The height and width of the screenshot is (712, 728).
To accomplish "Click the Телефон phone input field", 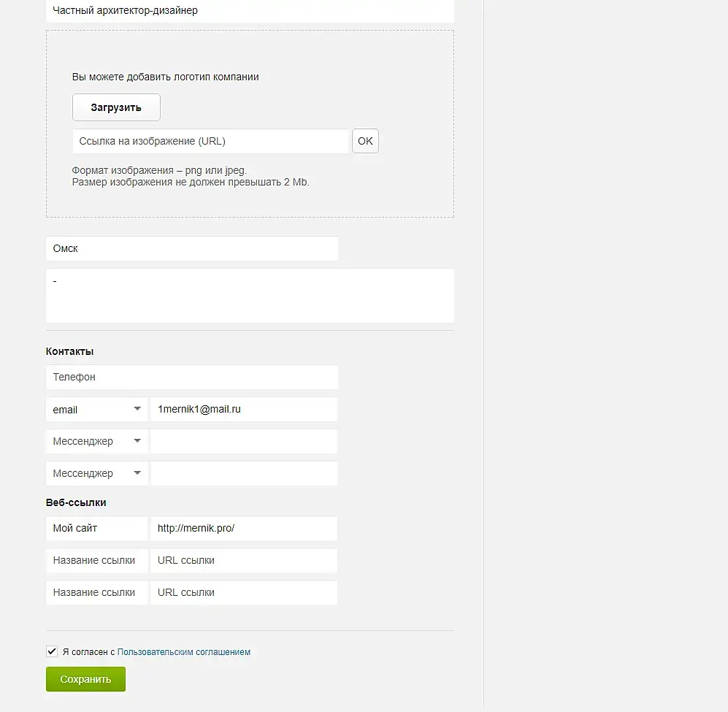I will tap(191, 378).
